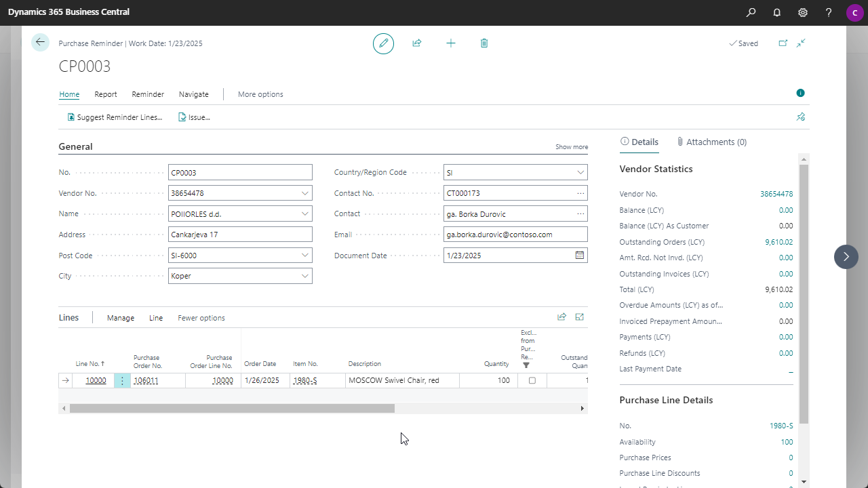This screenshot has height=488, width=868.
Task: Open the Document Date calendar picker
Action: pos(580,256)
